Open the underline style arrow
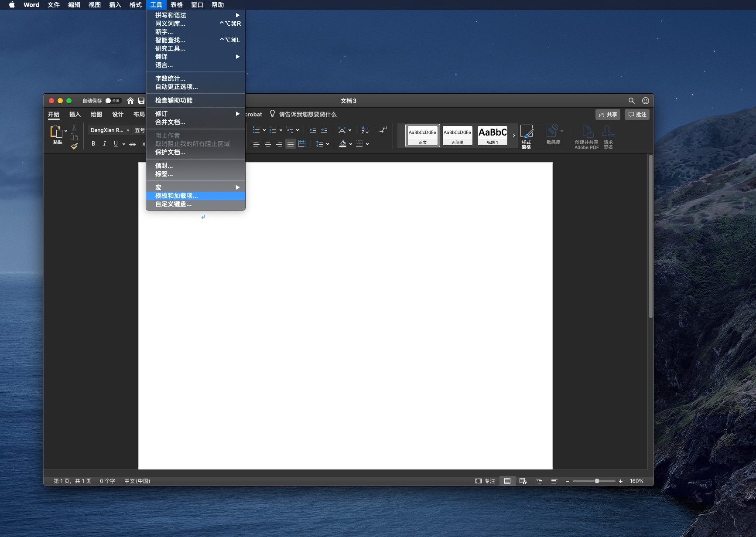 (x=124, y=144)
